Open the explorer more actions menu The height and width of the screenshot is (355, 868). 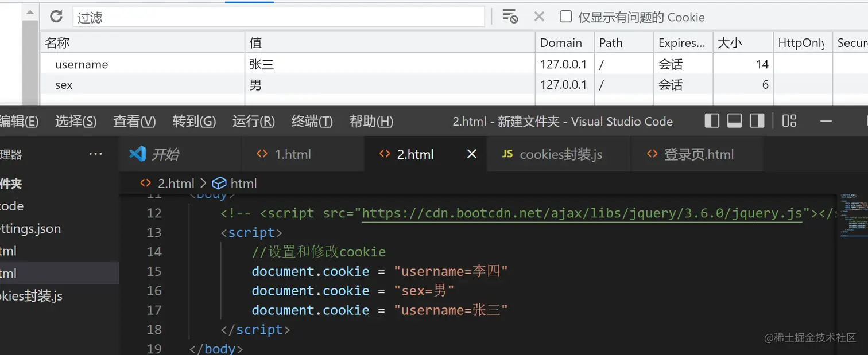[x=95, y=154]
